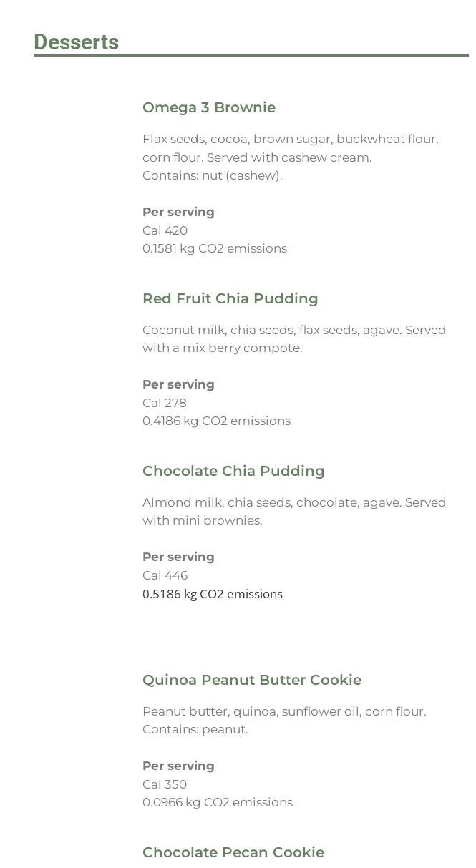
Task: Click the Cal 350 calorie value
Action: click(x=164, y=784)
